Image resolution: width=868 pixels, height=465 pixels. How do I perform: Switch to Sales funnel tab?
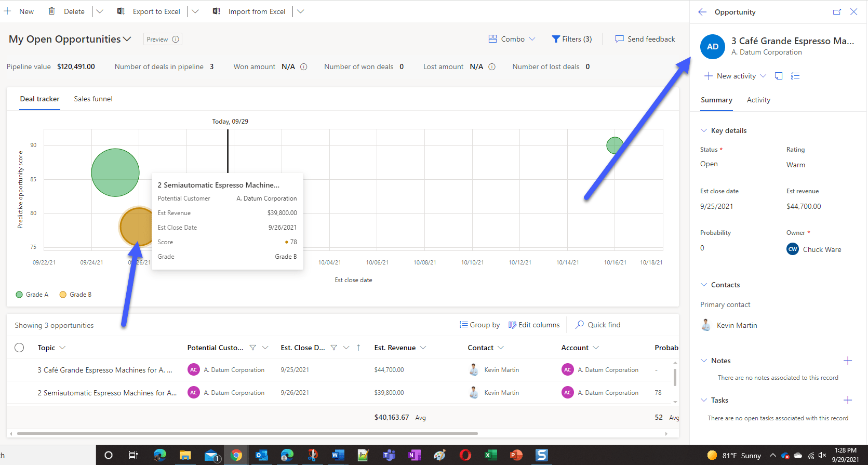pos(93,99)
